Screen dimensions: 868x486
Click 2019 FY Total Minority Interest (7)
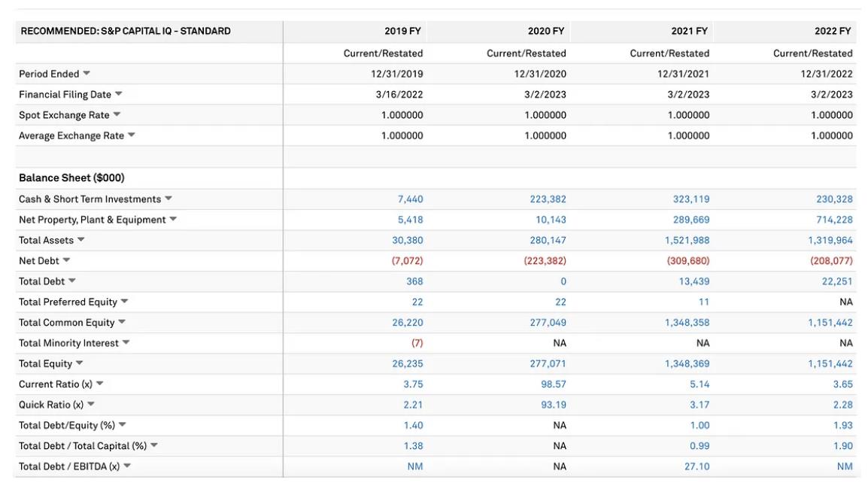coord(417,343)
